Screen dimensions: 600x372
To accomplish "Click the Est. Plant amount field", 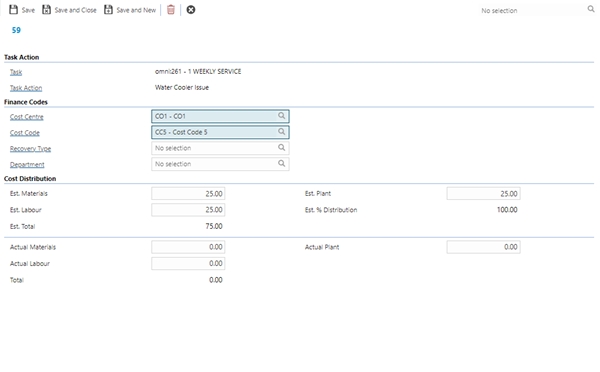I will coord(483,194).
